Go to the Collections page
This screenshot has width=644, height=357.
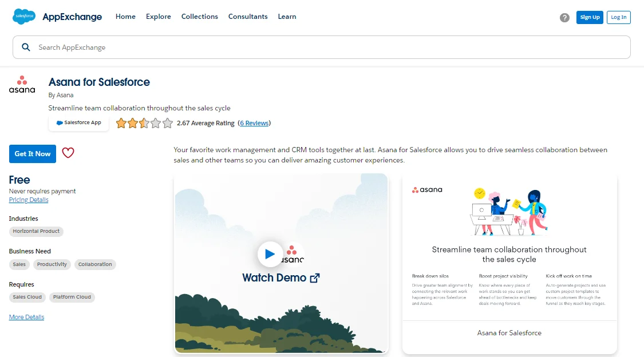pos(199,17)
